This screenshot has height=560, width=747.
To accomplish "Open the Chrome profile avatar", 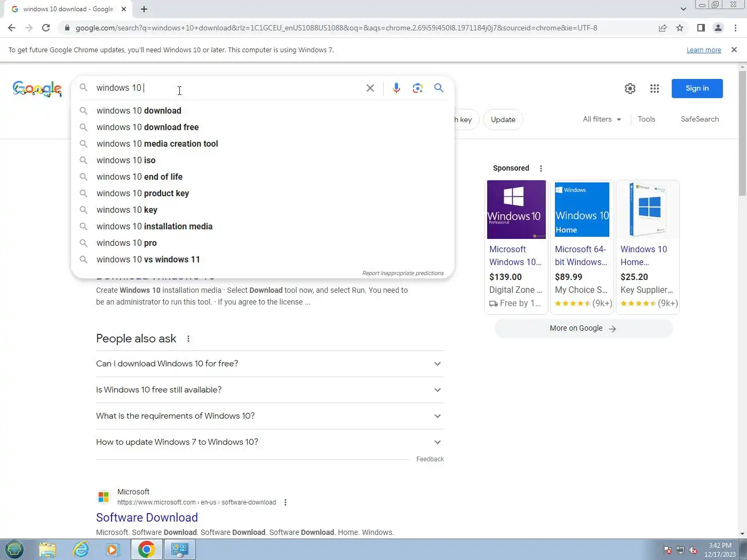I will coord(718,28).
